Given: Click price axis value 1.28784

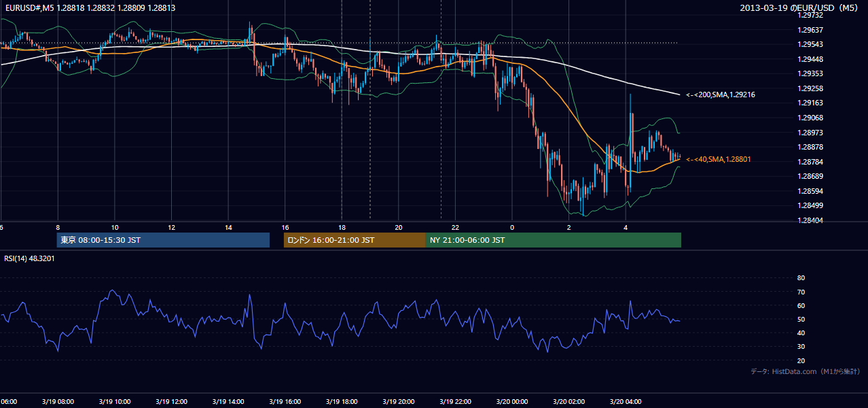Looking at the screenshot, I should 810,162.
